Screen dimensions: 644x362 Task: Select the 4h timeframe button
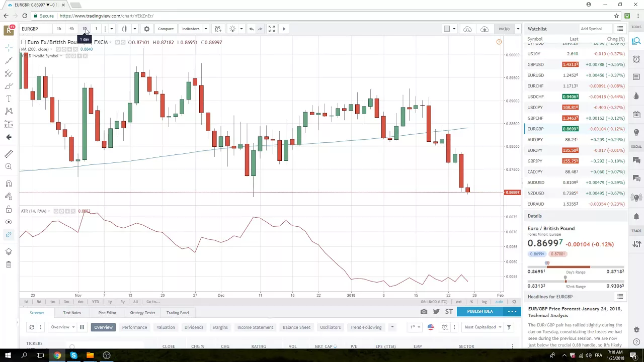(71, 29)
